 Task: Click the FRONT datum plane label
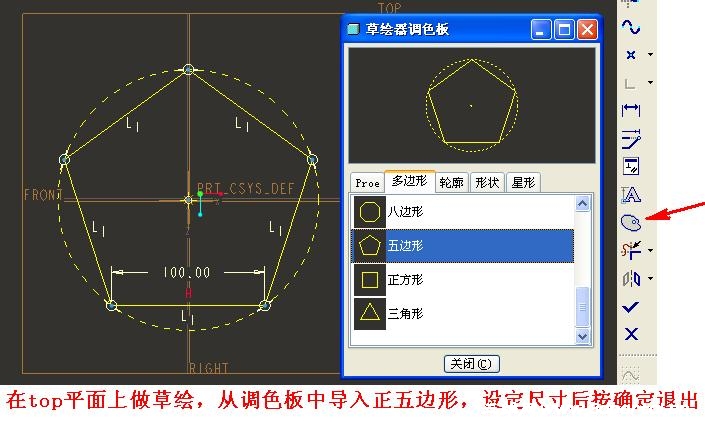coord(43,195)
